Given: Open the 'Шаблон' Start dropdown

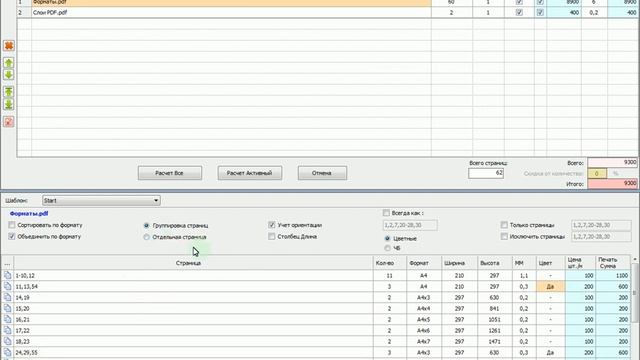Looking at the screenshot, I should pos(101,200).
